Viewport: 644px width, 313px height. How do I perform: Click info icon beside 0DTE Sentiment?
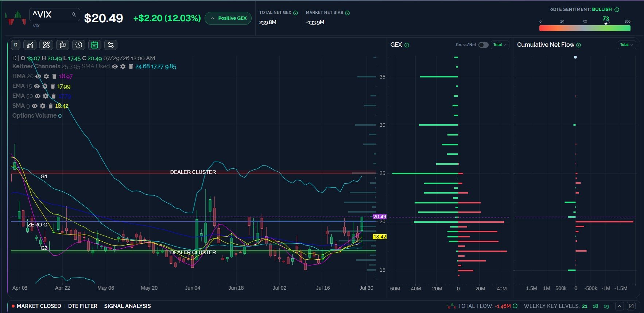(x=617, y=9)
